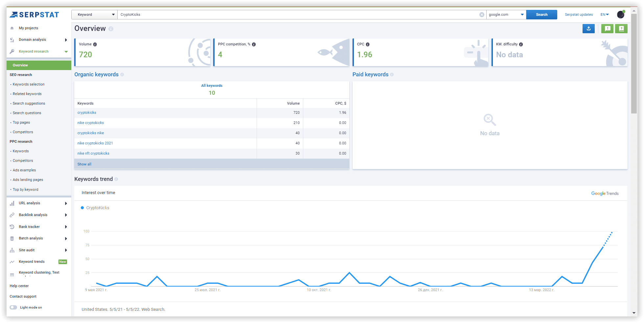
Task: Click the Batch analysis stack icon
Action: (x=12, y=238)
